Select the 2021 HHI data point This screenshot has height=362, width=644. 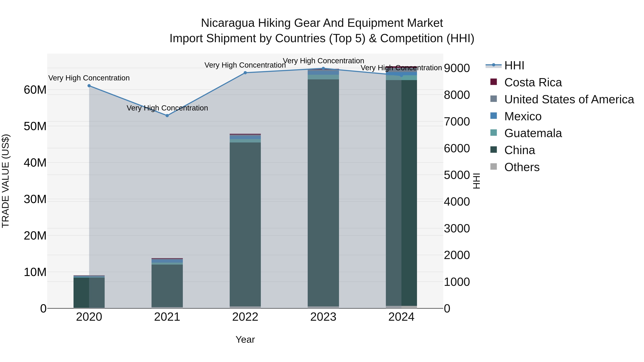click(167, 115)
